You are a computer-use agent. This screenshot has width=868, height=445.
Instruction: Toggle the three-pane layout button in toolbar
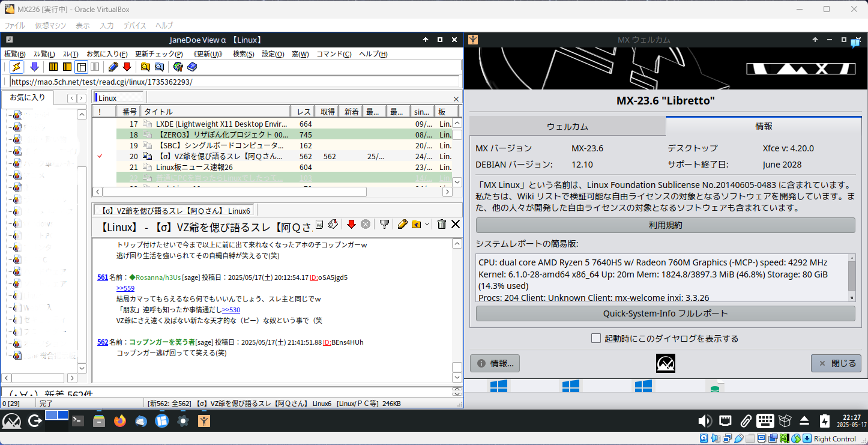(82, 67)
